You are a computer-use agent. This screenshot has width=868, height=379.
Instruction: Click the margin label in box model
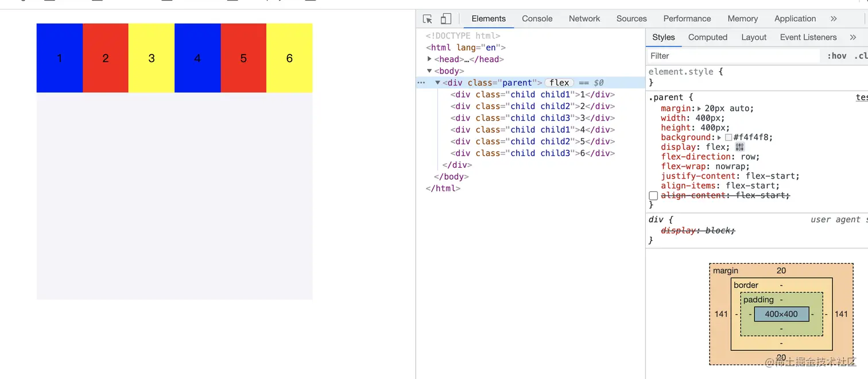(x=726, y=270)
